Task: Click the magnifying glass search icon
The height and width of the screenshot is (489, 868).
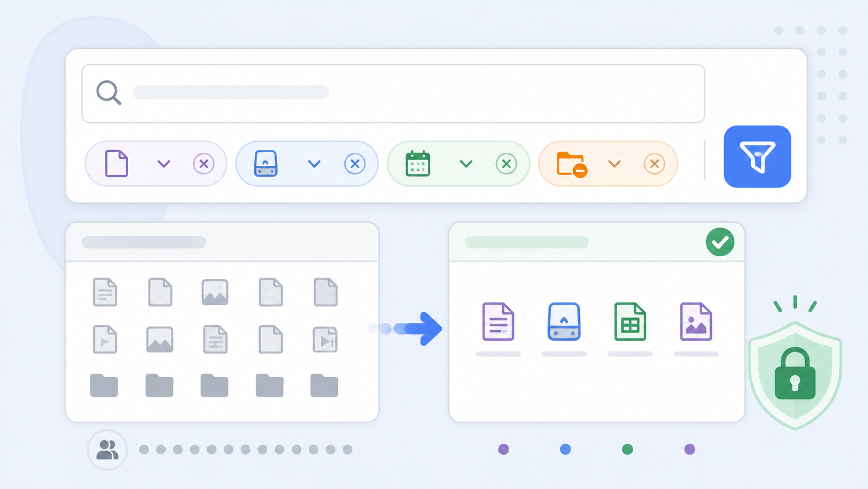Action: coord(108,93)
